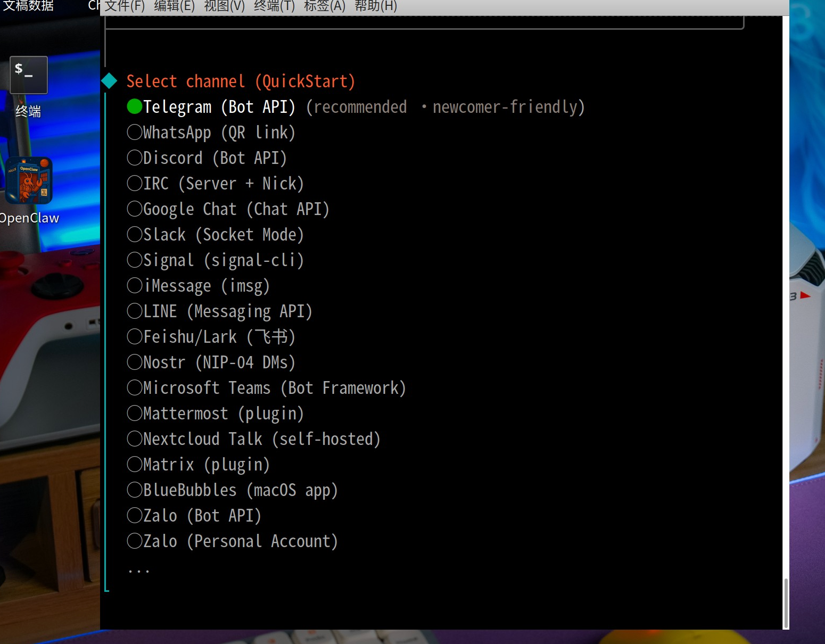Launch the OpenClaw desktop icon
The width and height of the screenshot is (825, 644).
click(x=29, y=181)
